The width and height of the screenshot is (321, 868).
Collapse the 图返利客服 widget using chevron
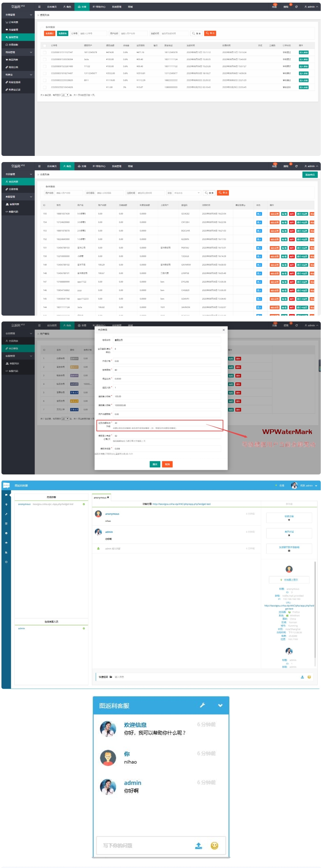coord(220,705)
